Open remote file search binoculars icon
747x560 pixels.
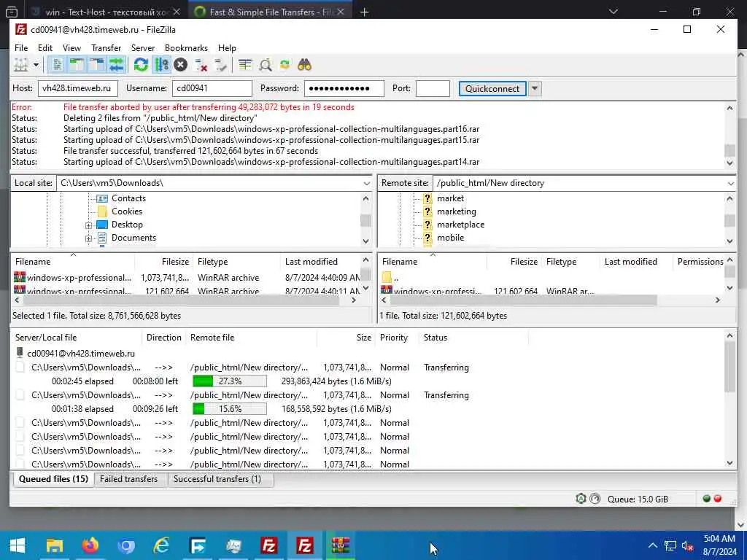304,65
